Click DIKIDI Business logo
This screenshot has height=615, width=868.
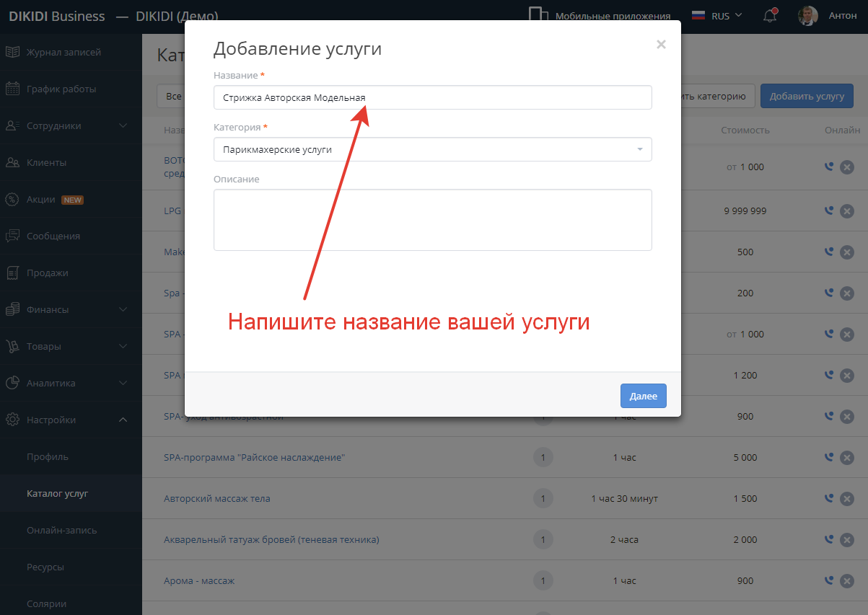(57, 16)
